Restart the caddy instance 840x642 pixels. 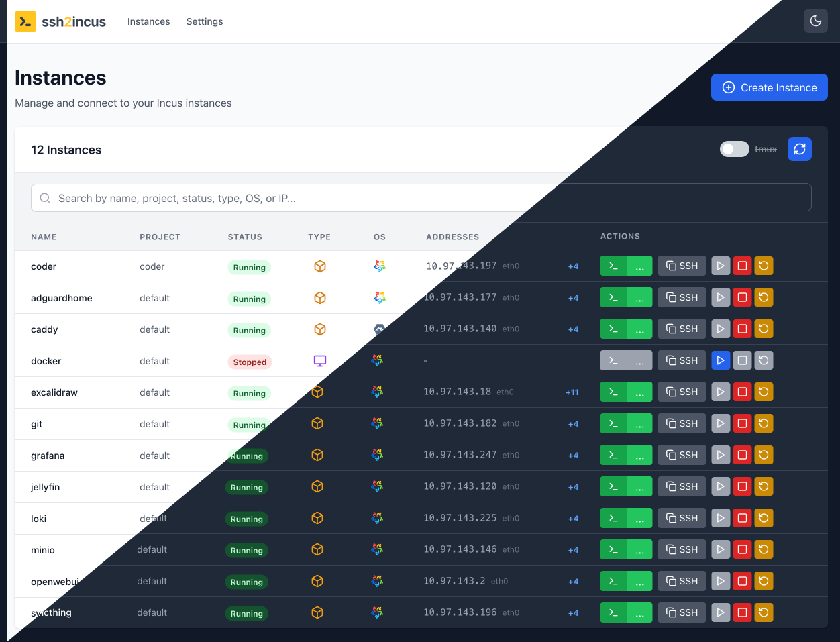tap(764, 329)
